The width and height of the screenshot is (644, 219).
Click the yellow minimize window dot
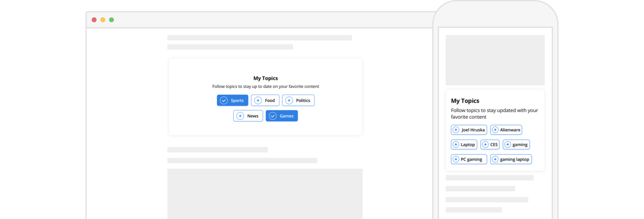pyautogui.click(x=103, y=20)
